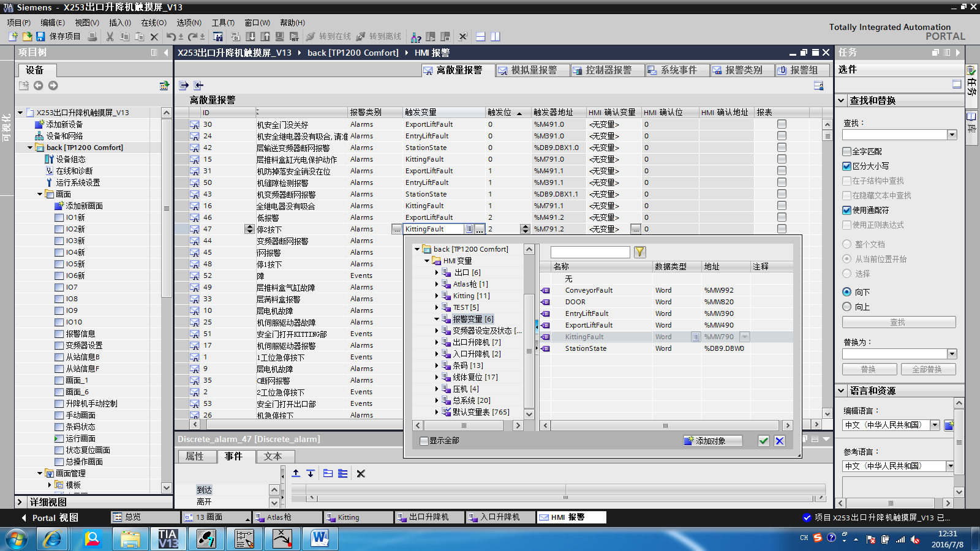Screen dimensions: 980x551
Task: Click the new project toolbar icon
Action: [x=13, y=37]
